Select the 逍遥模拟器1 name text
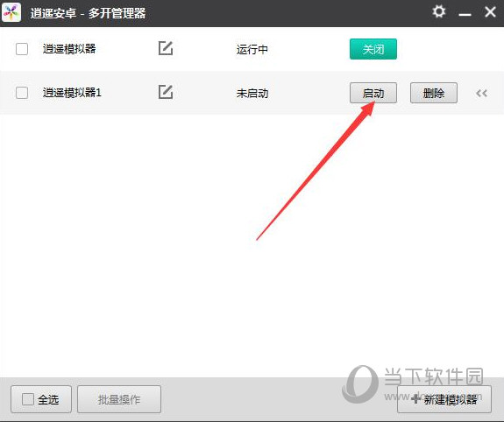 click(72, 93)
